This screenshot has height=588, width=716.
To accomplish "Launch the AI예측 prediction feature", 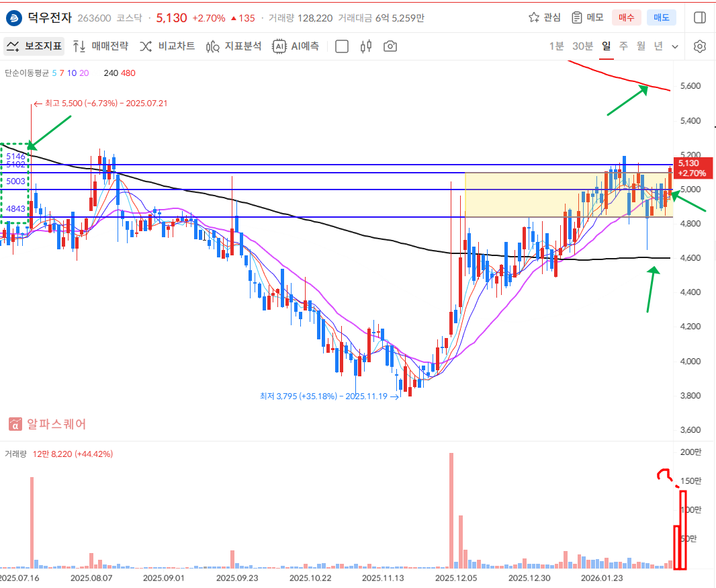I will click(x=296, y=46).
